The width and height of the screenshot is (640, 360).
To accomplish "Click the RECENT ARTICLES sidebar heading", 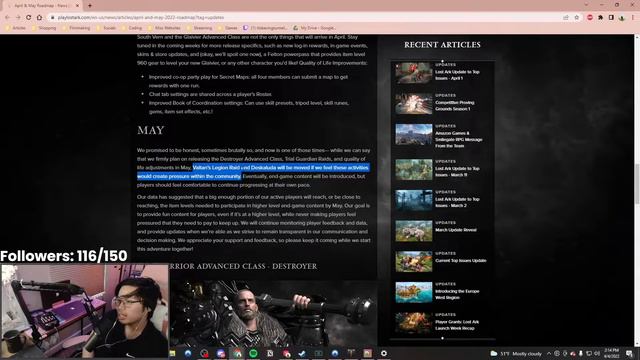I will pyautogui.click(x=442, y=44).
